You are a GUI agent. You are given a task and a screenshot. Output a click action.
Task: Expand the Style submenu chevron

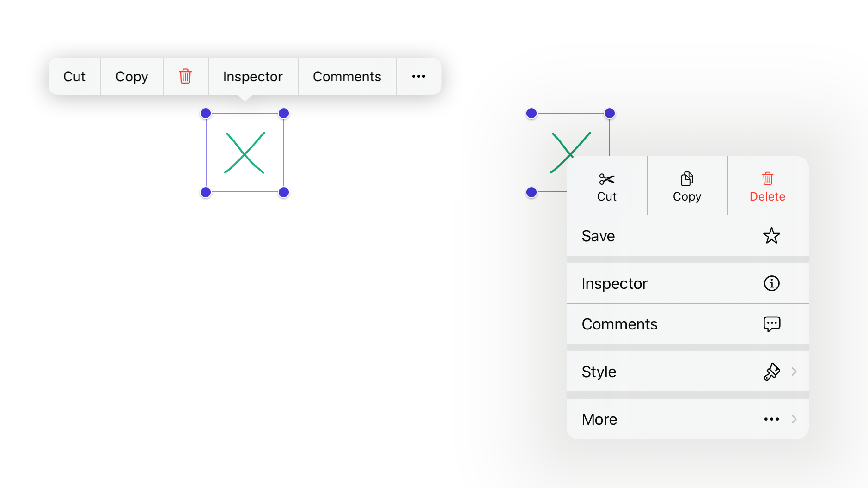pyautogui.click(x=794, y=372)
